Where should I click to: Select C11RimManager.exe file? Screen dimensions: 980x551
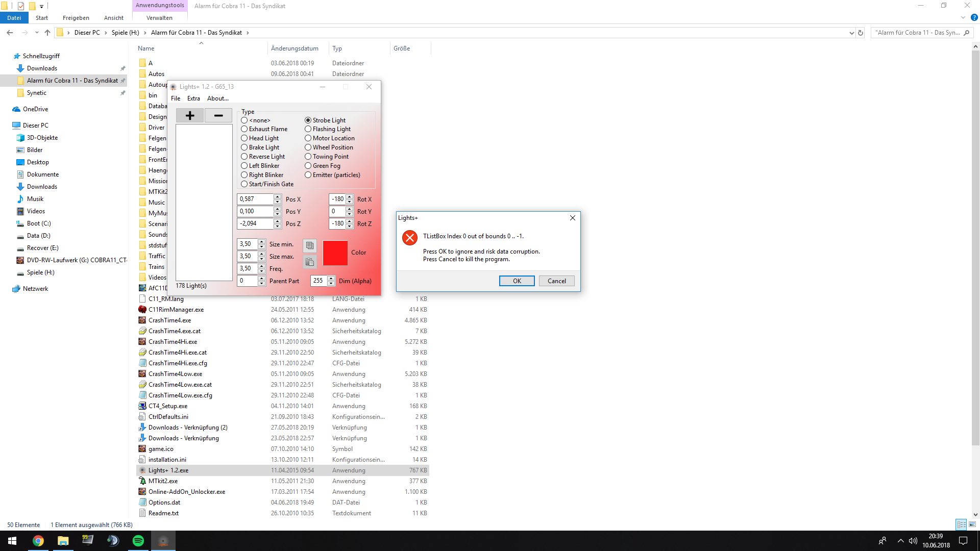[176, 310]
